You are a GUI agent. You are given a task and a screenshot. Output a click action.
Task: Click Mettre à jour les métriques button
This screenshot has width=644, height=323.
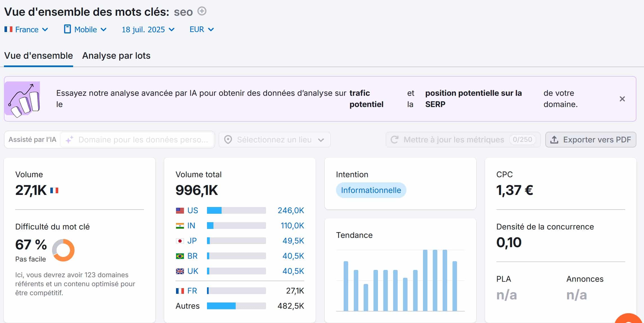point(463,140)
